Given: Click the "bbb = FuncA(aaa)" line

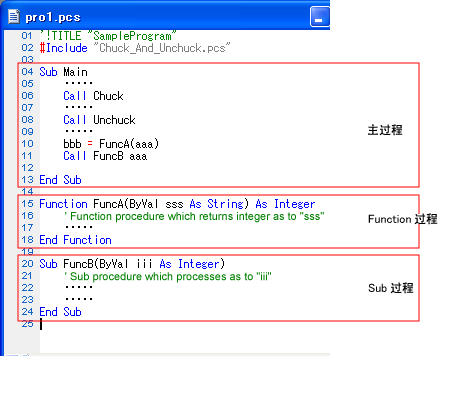Looking at the screenshot, I should coord(111,144).
